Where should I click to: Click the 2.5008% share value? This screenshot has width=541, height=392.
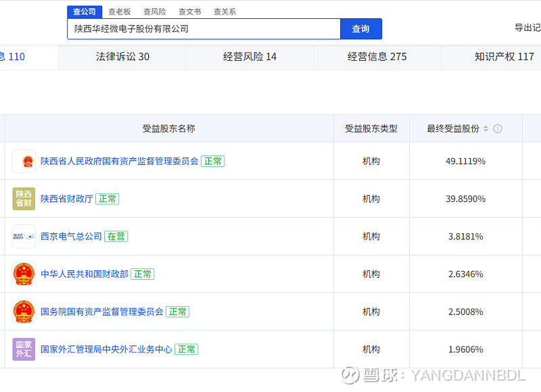pos(465,312)
